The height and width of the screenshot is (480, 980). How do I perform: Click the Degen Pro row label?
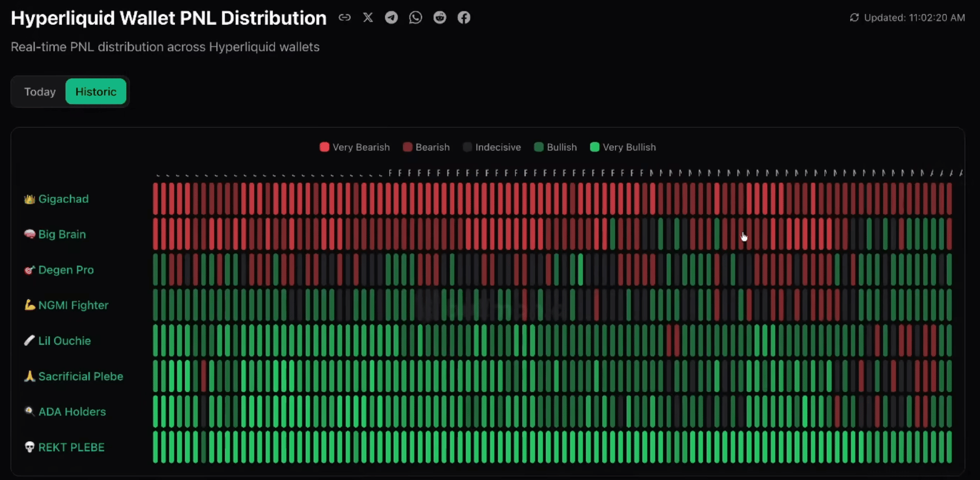click(x=66, y=270)
